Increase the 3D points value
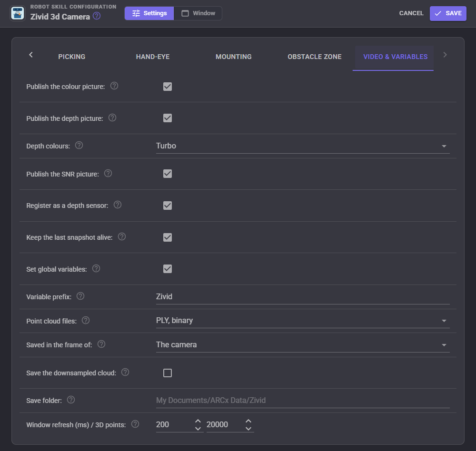This screenshot has height=451, width=476. [x=248, y=421]
